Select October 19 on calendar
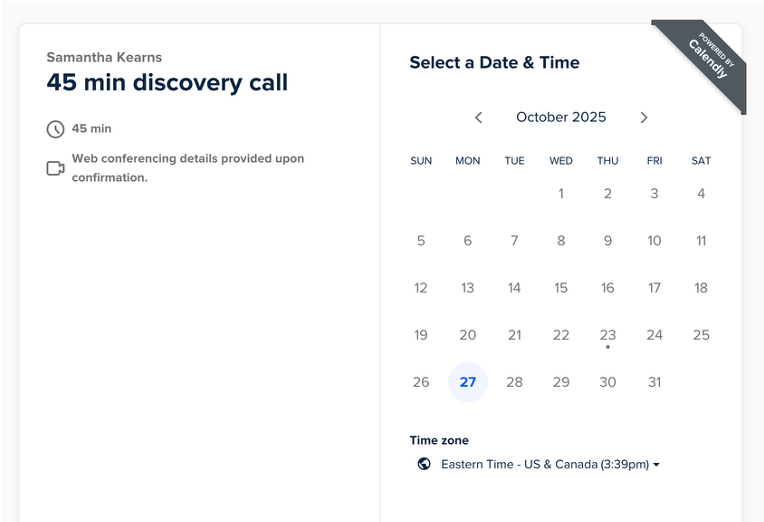Viewport: 764px width, 522px height. [421, 335]
